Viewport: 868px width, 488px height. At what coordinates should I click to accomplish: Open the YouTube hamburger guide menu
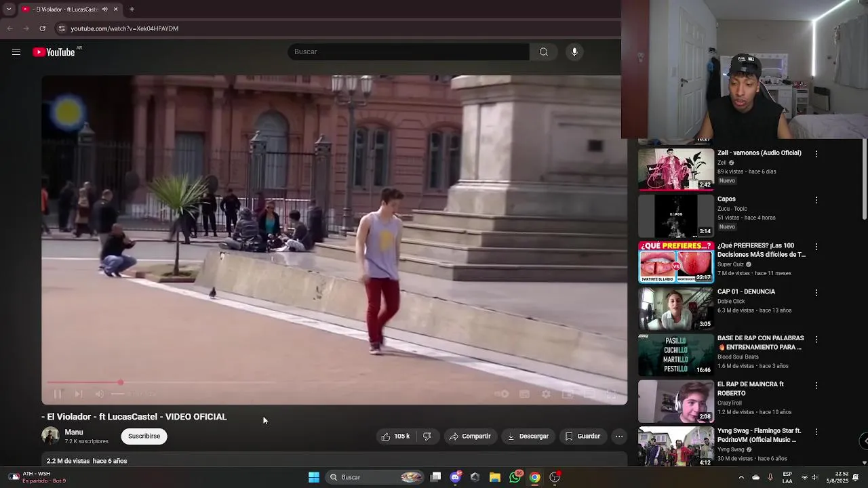pyautogui.click(x=16, y=52)
